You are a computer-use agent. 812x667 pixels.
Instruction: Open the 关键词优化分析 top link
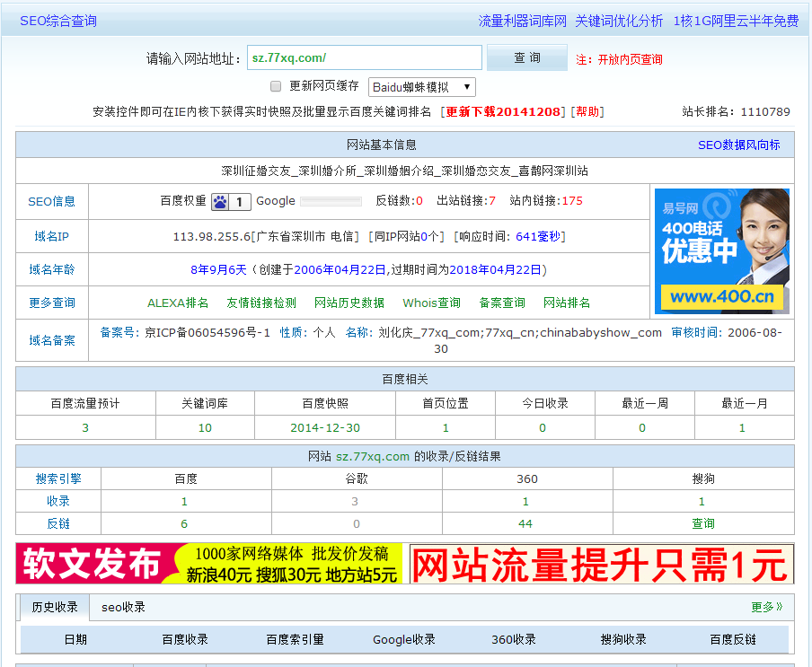click(619, 21)
